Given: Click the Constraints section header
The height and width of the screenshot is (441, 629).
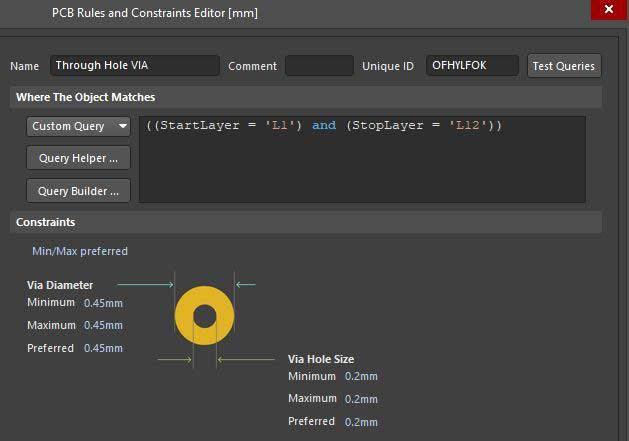Looking at the screenshot, I should pyautogui.click(x=46, y=222).
